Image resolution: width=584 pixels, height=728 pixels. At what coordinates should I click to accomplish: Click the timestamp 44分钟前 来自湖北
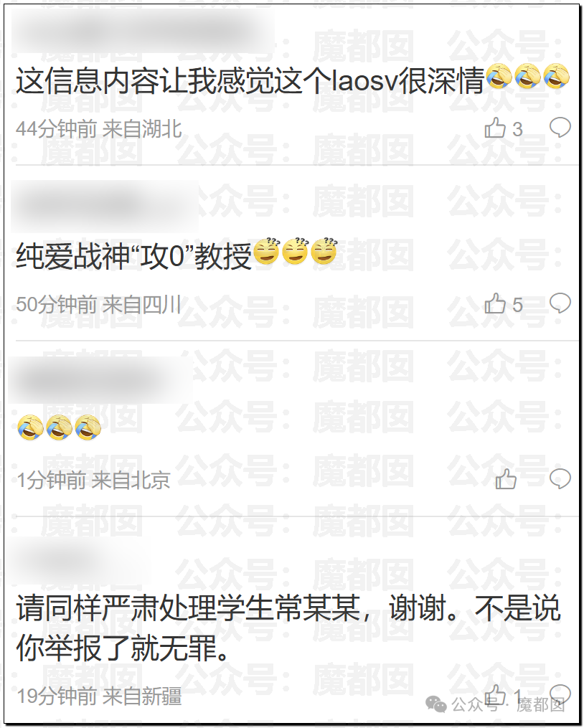tap(98, 128)
